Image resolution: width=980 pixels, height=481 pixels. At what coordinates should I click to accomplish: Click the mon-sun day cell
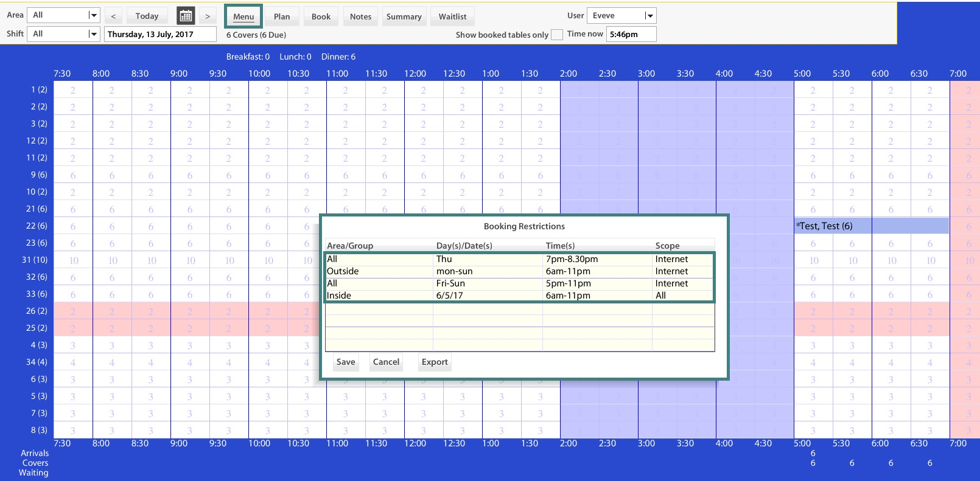coord(488,271)
